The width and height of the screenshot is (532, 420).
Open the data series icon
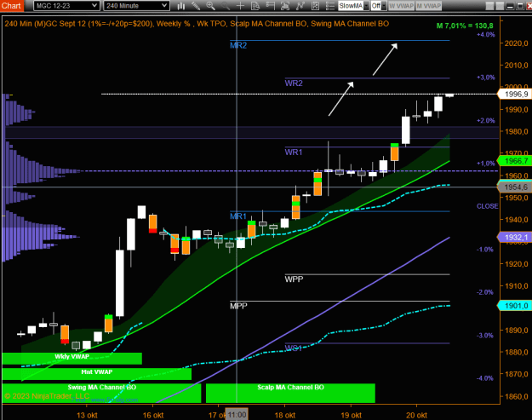click(285, 6)
